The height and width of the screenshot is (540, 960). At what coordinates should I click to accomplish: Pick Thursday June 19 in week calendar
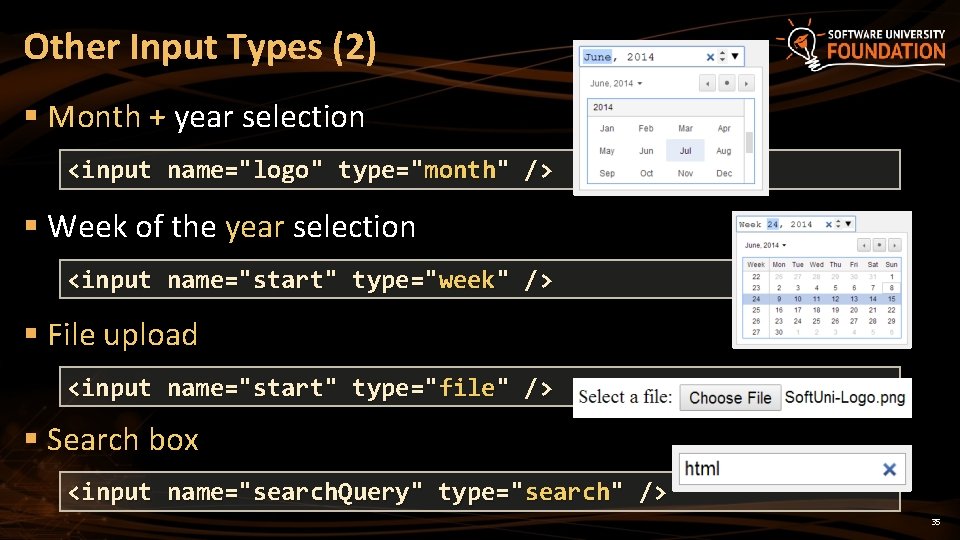(x=835, y=310)
